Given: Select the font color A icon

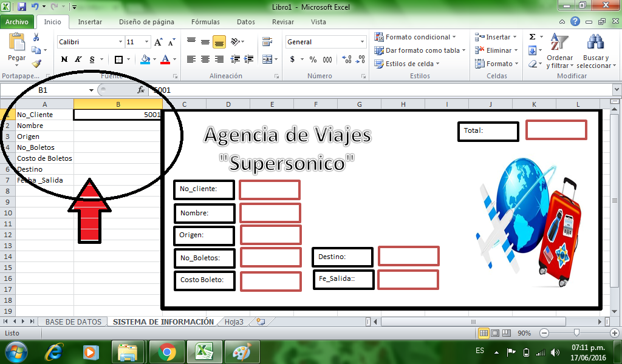Looking at the screenshot, I should pos(166,59).
